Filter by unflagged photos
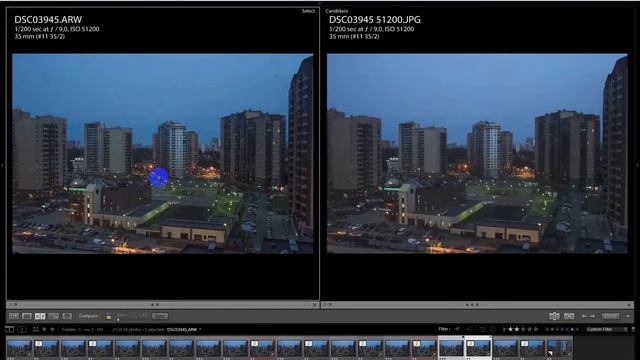The height and width of the screenshot is (360, 640). pyautogui.click(x=469, y=329)
